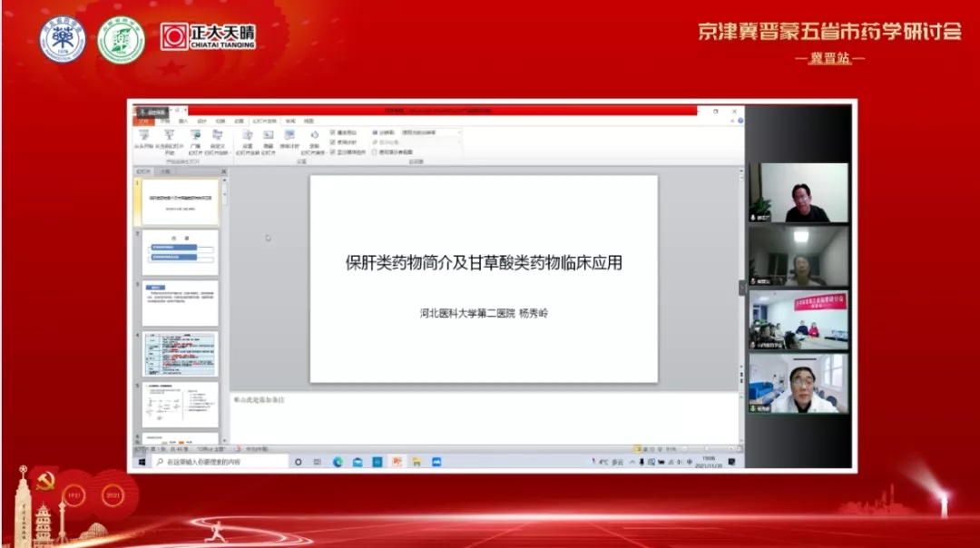This screenshot has height=548, width=980.
Task: Open the notification center icon
Action: [732, 463]
